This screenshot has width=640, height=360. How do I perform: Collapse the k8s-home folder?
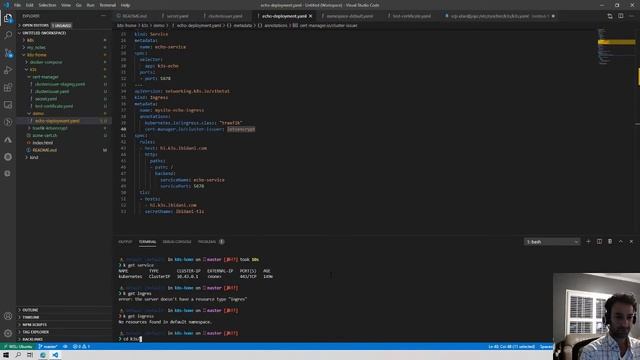click(36, 55)
